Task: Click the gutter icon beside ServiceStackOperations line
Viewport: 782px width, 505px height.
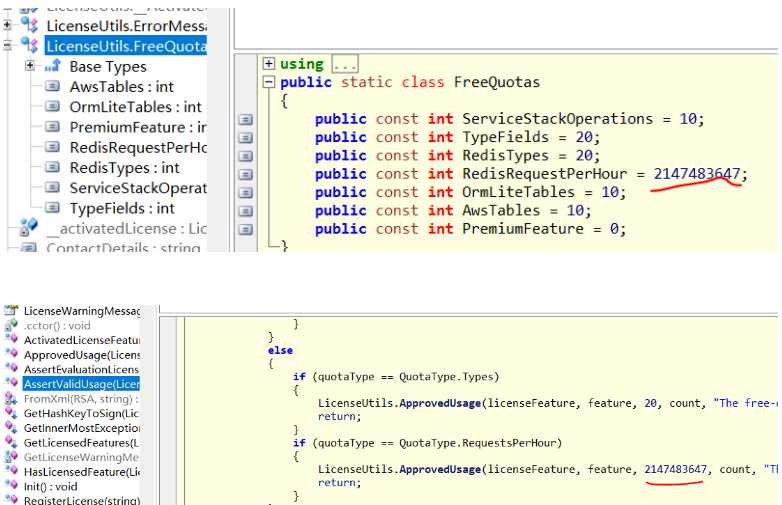Action: click(245, 119)
